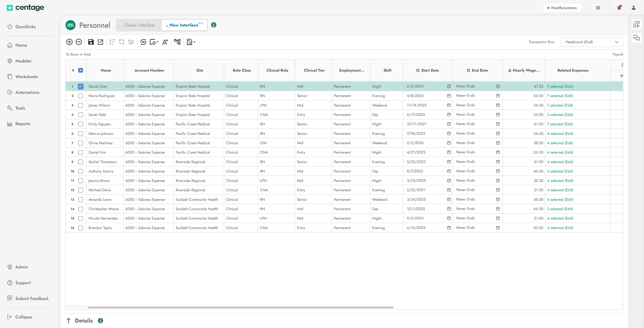Open Daniel Kim's start date calendar picker
Screen dimensions: 644x328
tap(449, 152)
